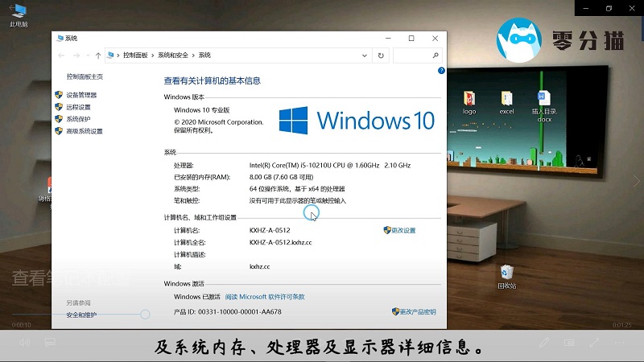
Task: Open 高级系统设置 in the sidebar
Action: point(85,131)
